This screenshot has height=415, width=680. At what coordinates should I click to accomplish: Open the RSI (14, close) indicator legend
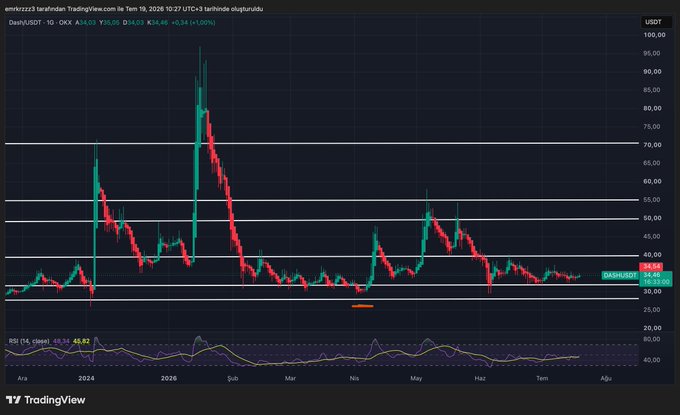click(29, 342)
